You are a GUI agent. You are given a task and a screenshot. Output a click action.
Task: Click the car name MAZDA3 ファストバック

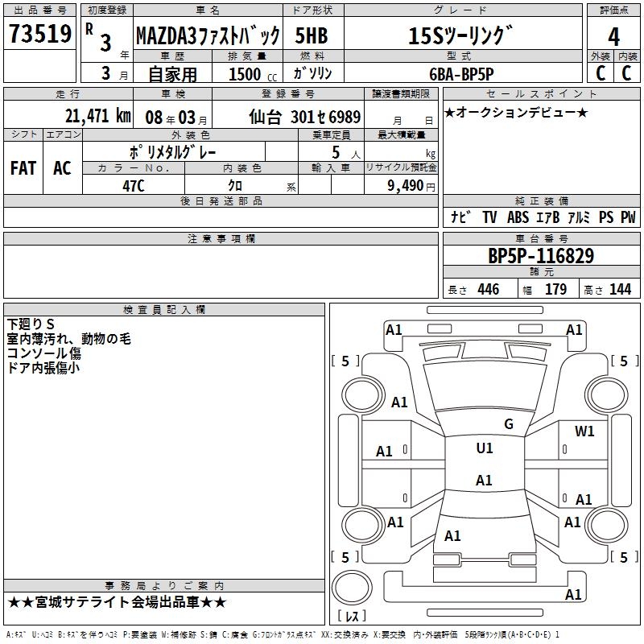click(x=207, y=36)
